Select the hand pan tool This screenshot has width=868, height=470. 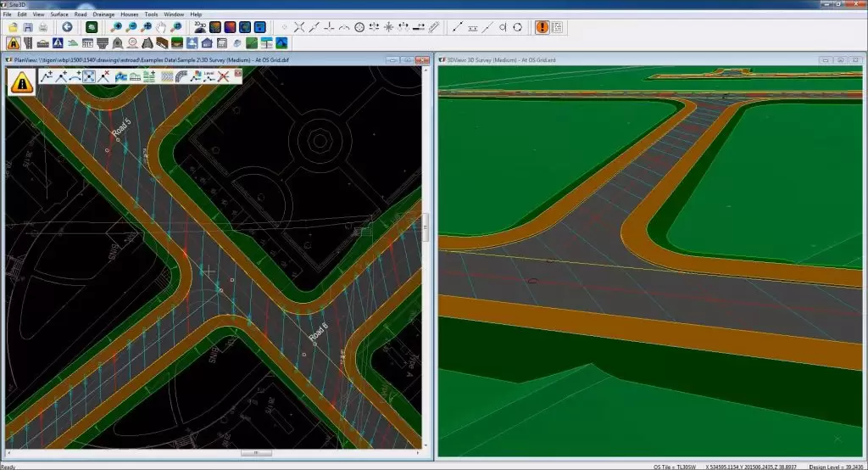[161, 27]
